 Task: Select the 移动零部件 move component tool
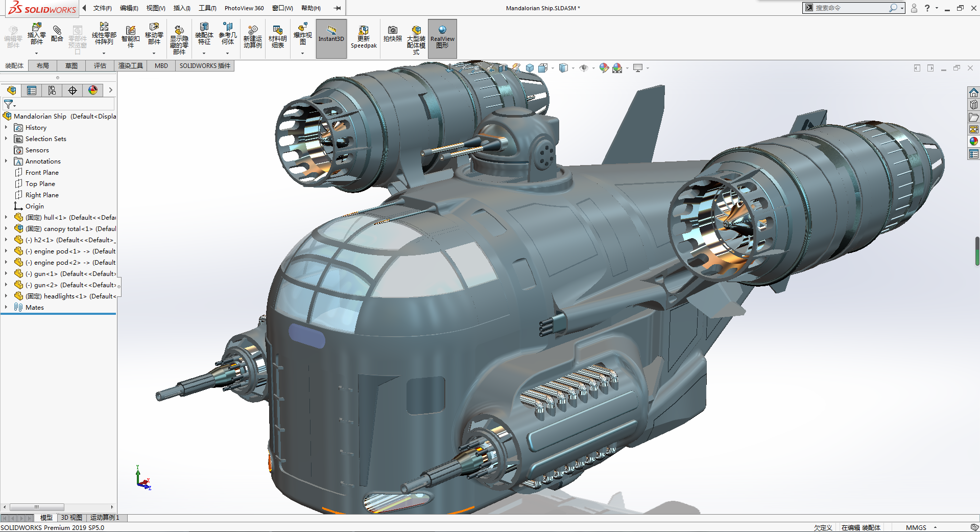[154, 34]
